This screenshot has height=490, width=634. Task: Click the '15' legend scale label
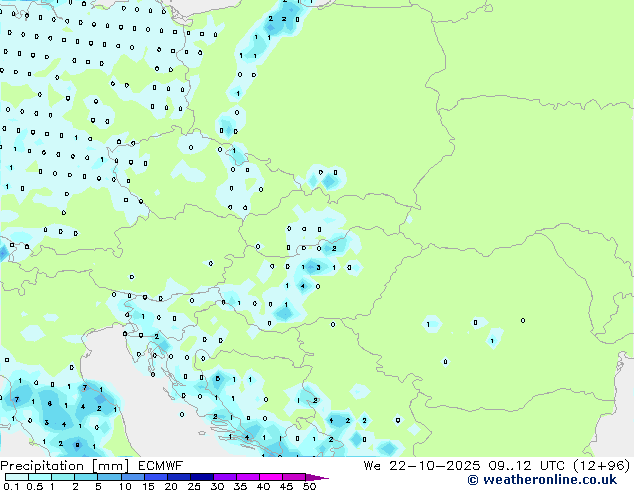(x=148, y=486)
